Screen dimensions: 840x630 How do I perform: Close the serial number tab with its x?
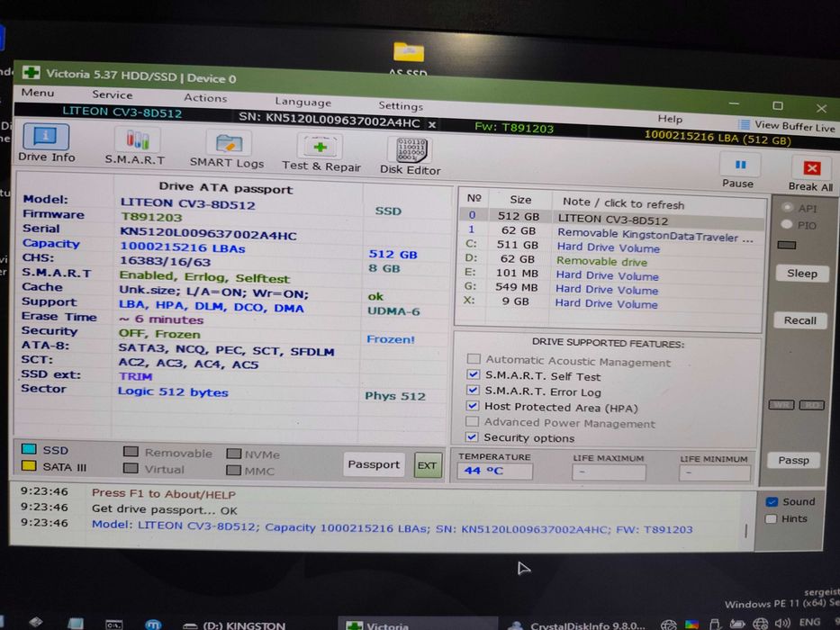(x=432, y=124)
